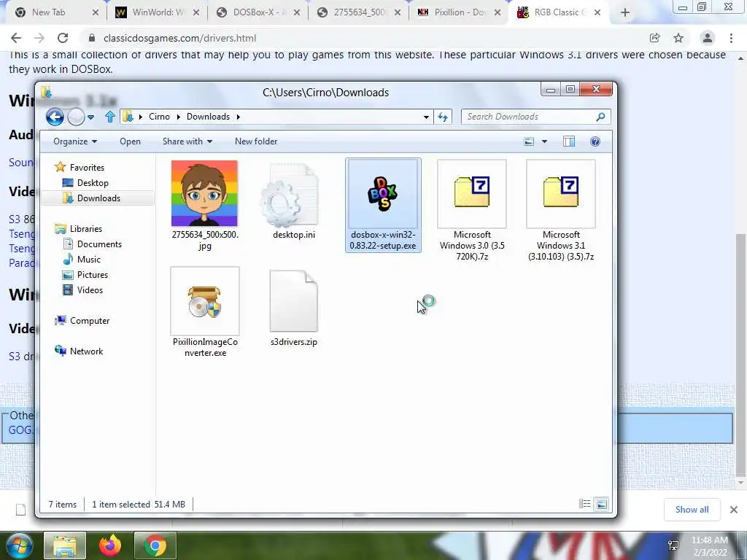Click the Cirno breadcrumb in the address bar
Viewport: 747px width, 560px height.
coord(159,117)
